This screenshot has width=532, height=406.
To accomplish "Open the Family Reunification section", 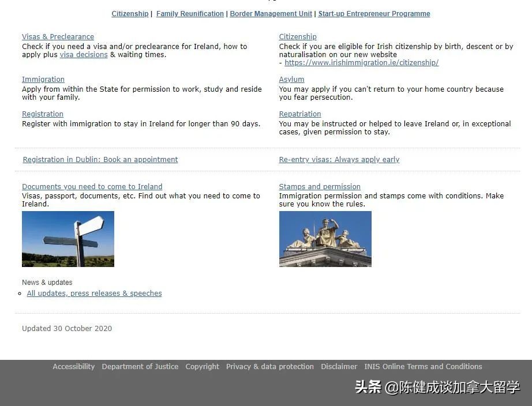I will click(x=190, y=13).
